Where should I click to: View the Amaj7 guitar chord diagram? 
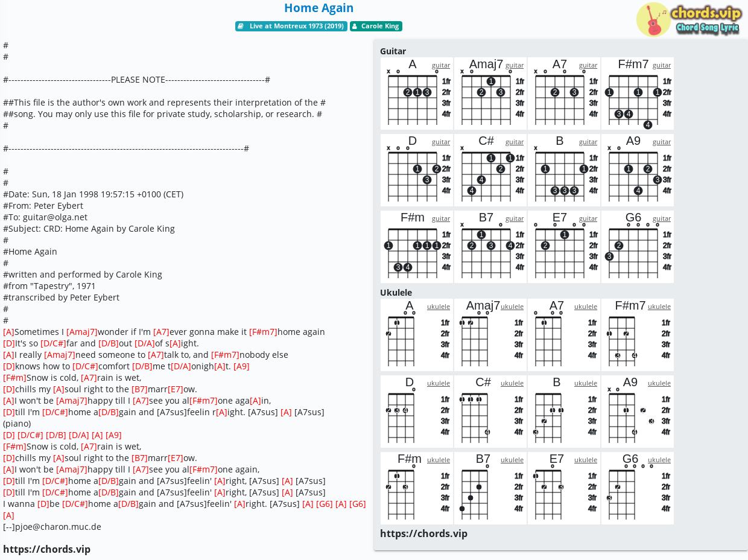[x=490, y=94]
